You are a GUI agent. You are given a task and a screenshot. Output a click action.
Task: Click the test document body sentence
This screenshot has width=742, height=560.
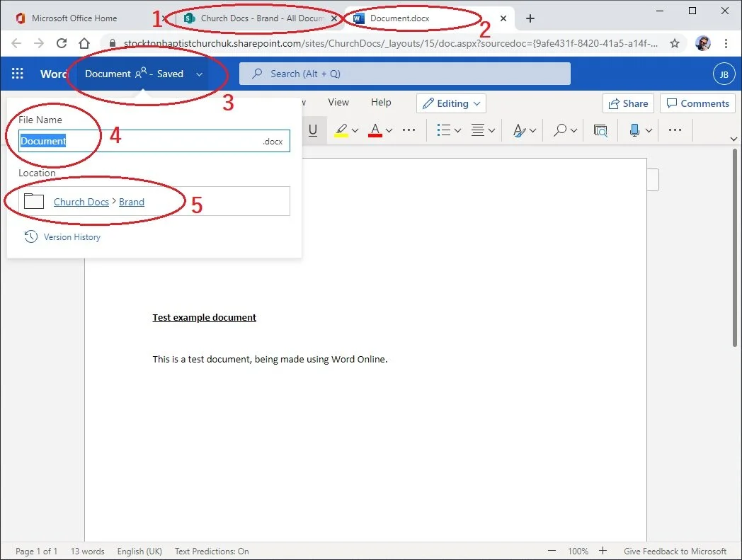(x=270, y=359)
